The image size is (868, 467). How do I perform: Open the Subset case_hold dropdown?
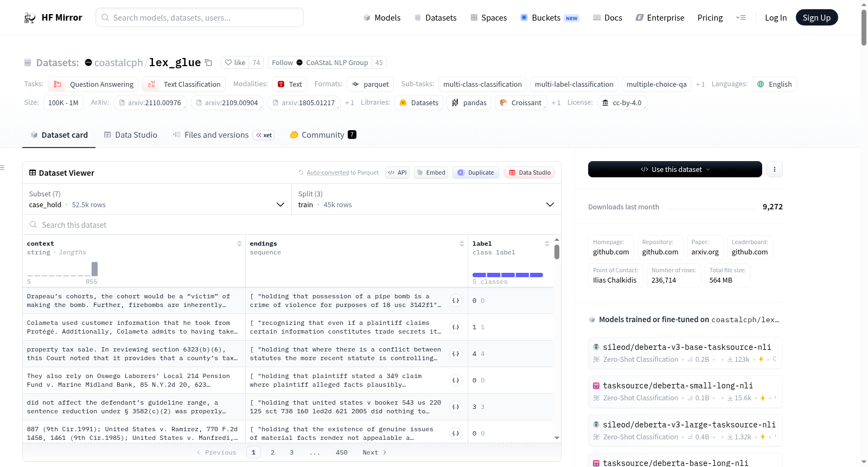click(x=157, y=200)
